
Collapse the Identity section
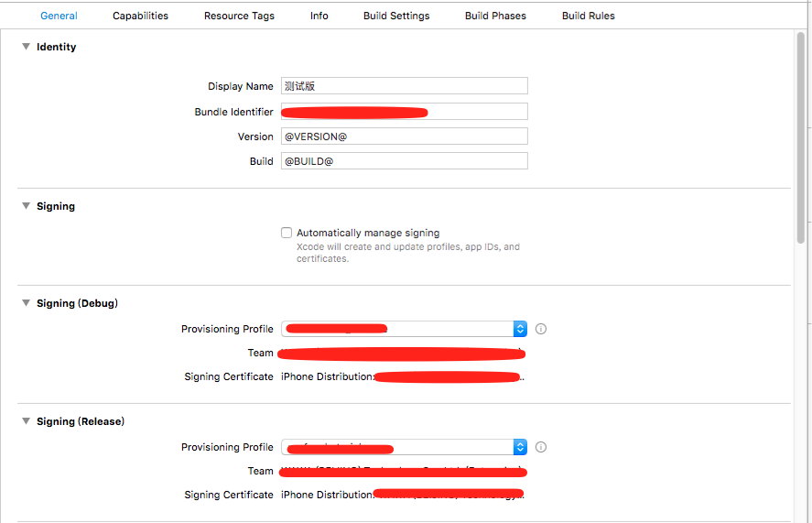(x=27, y=47)
